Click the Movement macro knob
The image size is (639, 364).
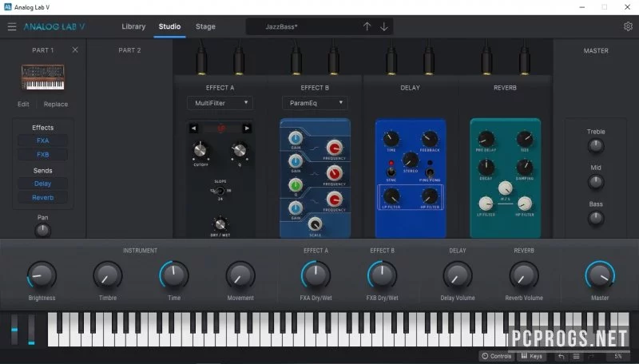[240, 275]
